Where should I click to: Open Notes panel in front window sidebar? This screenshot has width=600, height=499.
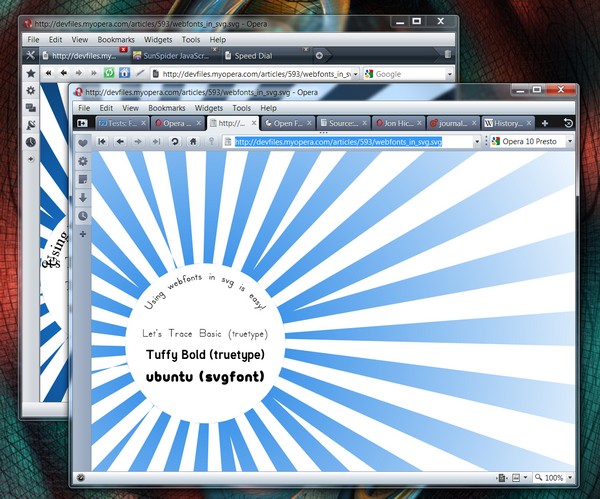tap(83, 179)
